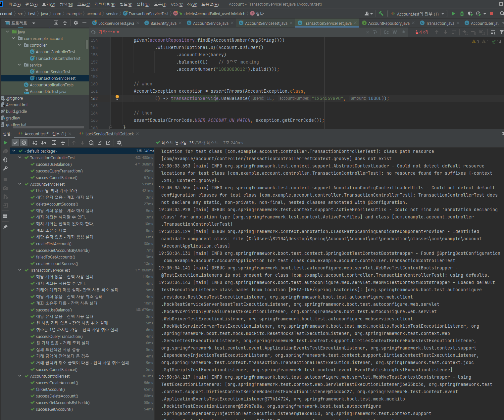
Task: Open test history clock icon
Action: [91, 143]
